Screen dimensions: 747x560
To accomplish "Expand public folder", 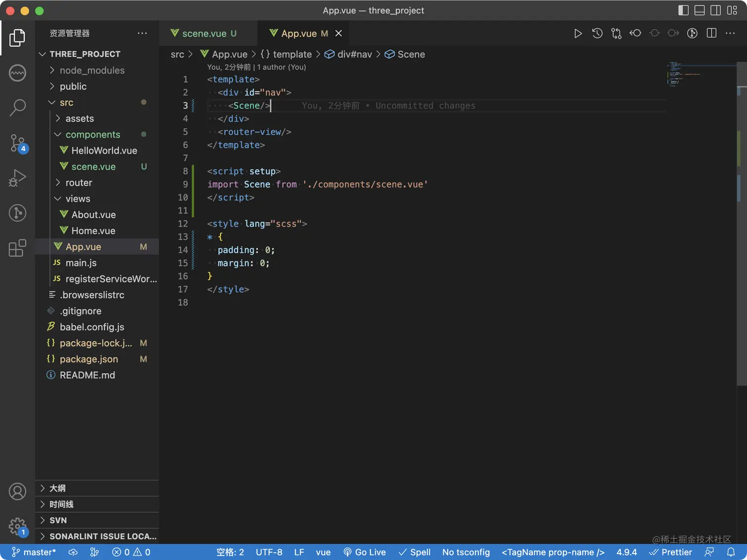I will [x=97, y=86].
